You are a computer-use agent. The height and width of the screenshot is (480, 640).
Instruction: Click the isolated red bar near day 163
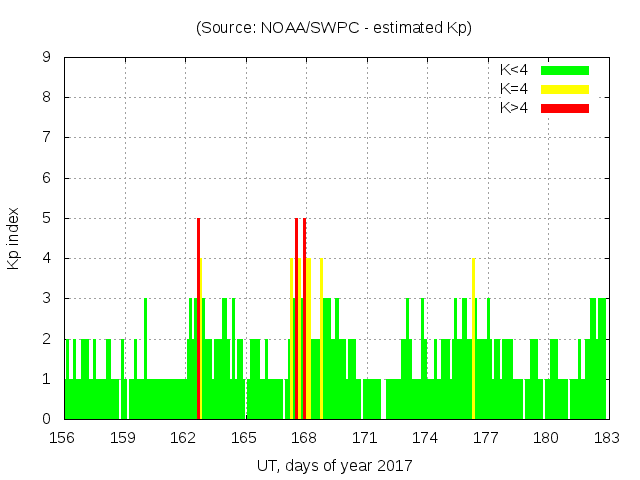click(198, 318)
